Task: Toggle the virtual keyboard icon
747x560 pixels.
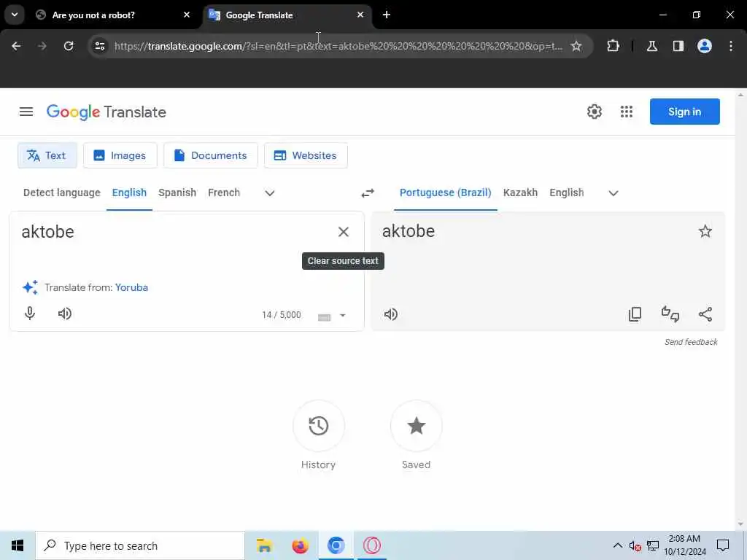Action: pos(325,317)
